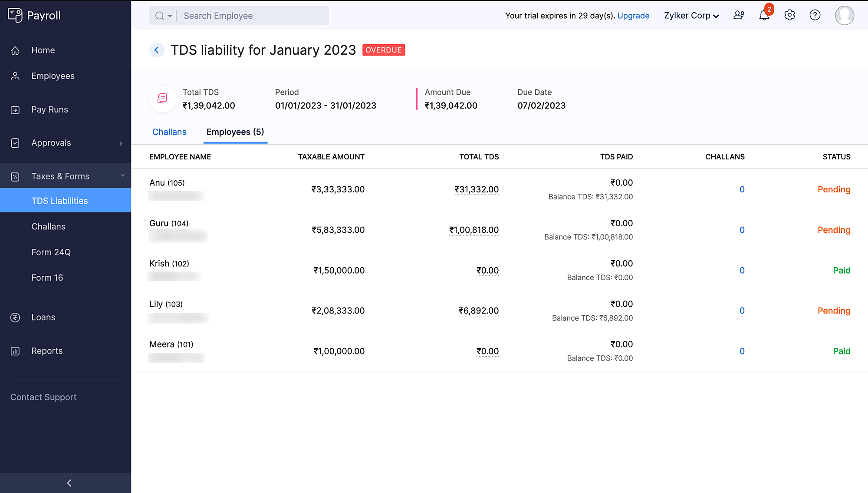This screenshot has width=868, height=493.
Task: Click the Loans rupee icon in sidebar
Action: [x=15, y=318]
